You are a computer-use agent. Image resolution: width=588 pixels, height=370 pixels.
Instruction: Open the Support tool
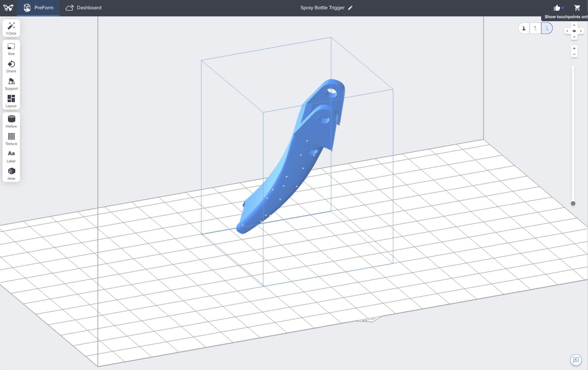click(x=11, y=84)
